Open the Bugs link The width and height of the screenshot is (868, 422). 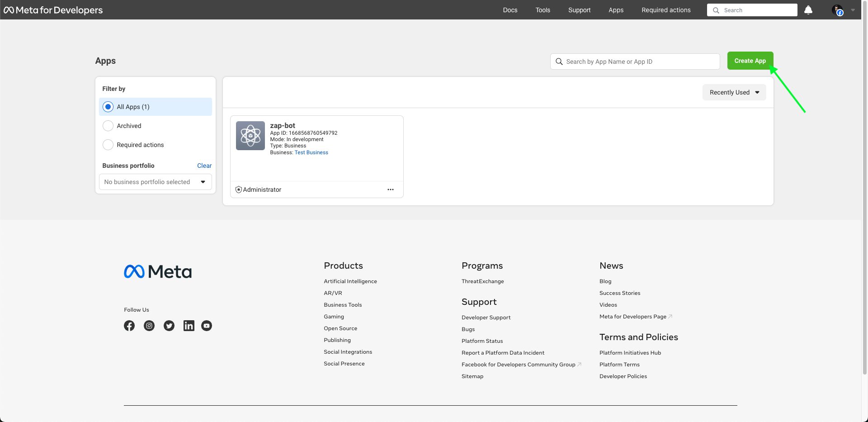point(468,329)
